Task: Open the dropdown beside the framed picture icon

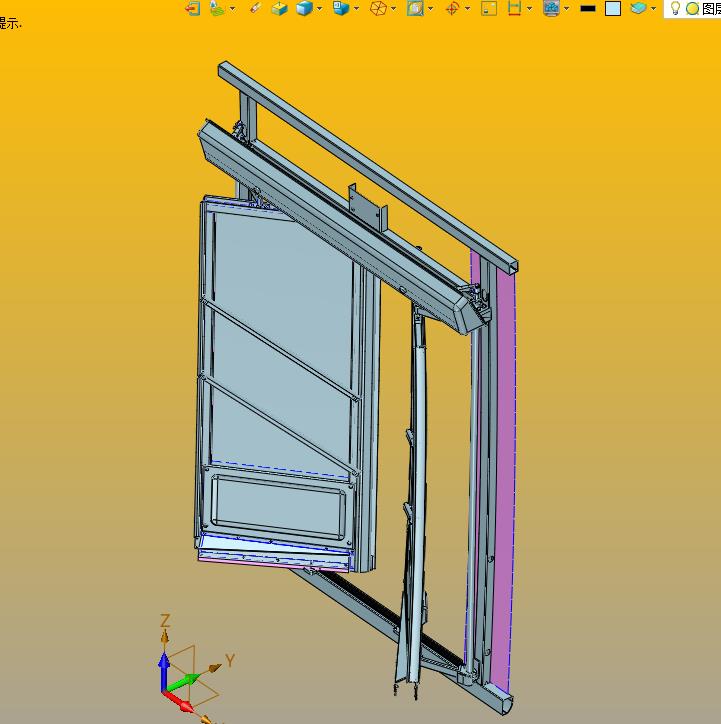Action: [431, 8]
